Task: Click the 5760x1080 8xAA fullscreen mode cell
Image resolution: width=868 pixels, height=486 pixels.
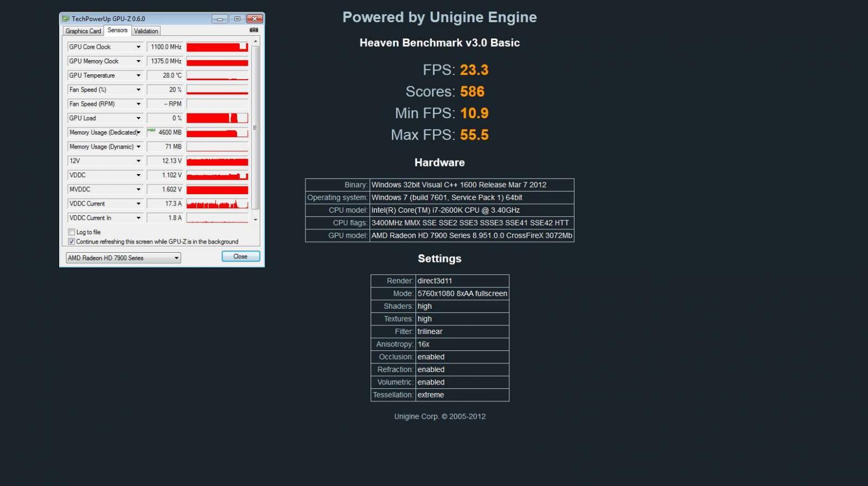Action: (462, 294)
